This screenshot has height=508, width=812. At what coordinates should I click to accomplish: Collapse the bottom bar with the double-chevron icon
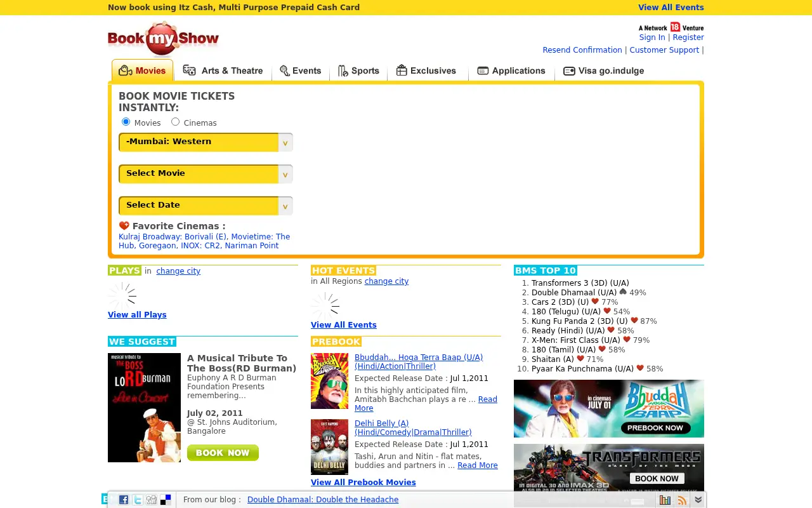click(x=698, y=500)
